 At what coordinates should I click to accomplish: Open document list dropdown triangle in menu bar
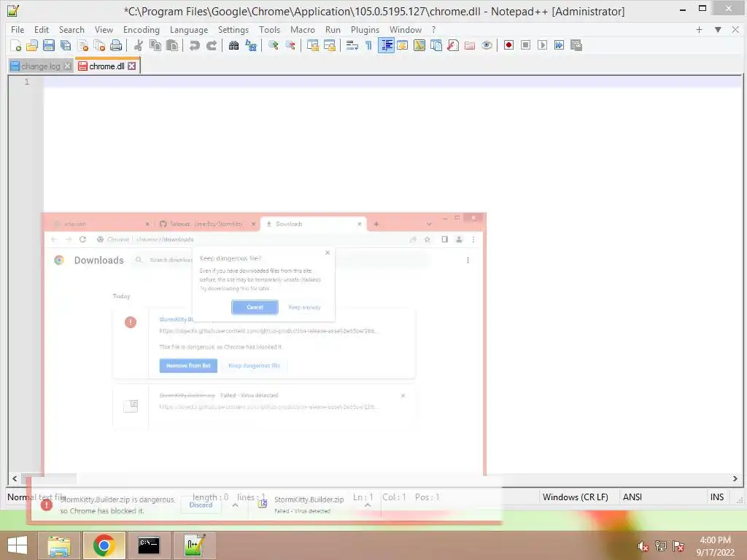(718, 29)
